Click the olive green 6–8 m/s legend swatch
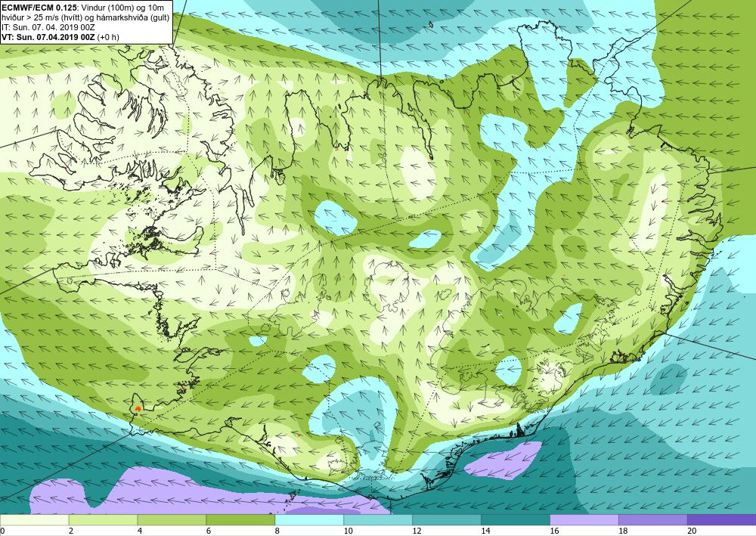Screen dimensions: 756x536 240,520
